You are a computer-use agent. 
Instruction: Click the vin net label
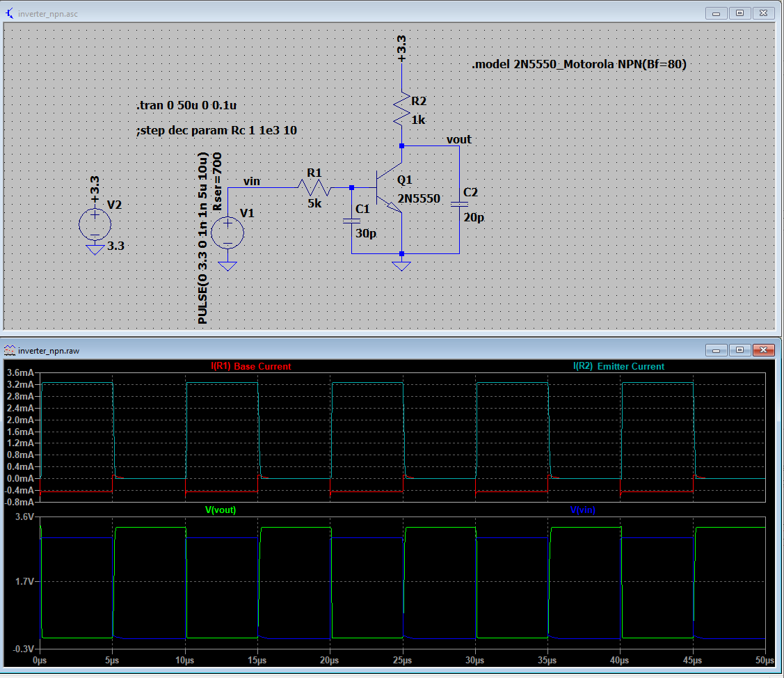[252, 181]
